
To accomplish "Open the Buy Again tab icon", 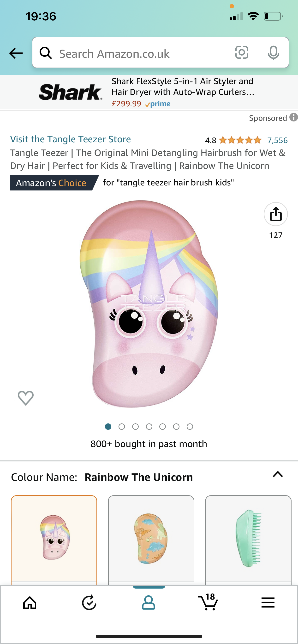I will click(x=89, y=603).
